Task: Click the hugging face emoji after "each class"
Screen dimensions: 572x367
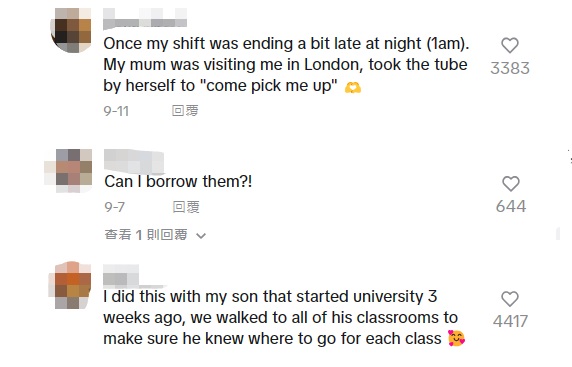Action: pyautogui.click(x=456, y=338)
